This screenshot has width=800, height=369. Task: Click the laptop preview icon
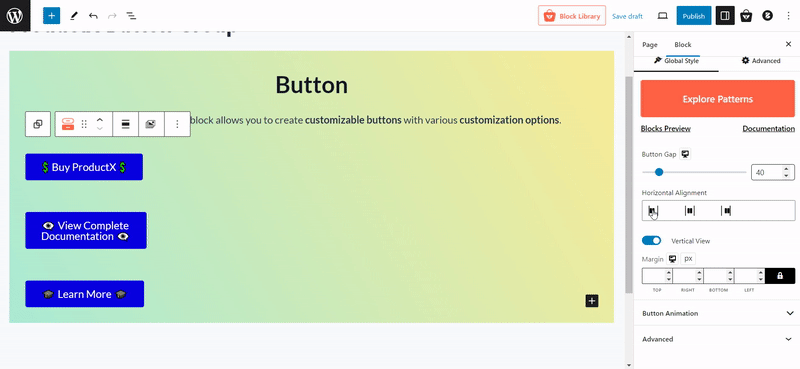tap(662, 16)
